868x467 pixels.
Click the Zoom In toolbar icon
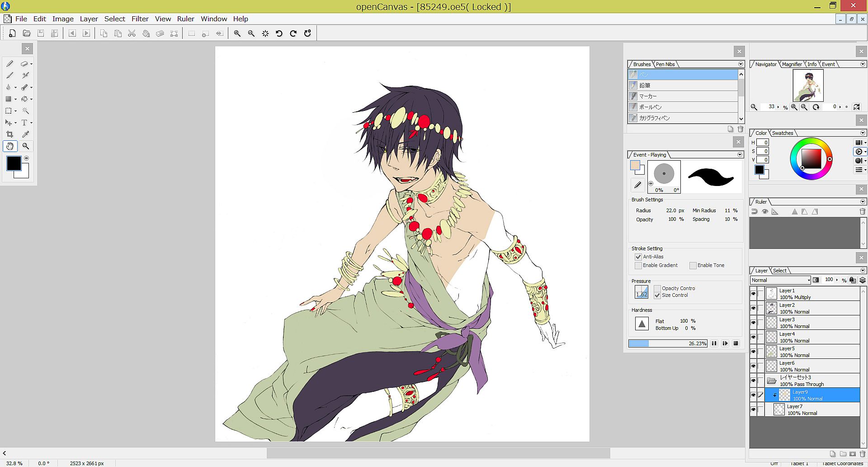point(237,33)
